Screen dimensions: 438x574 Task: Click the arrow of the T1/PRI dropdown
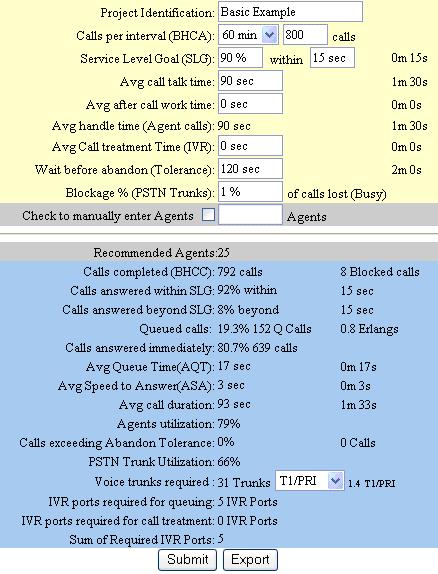pyautogui.click(x=335, y=481)
